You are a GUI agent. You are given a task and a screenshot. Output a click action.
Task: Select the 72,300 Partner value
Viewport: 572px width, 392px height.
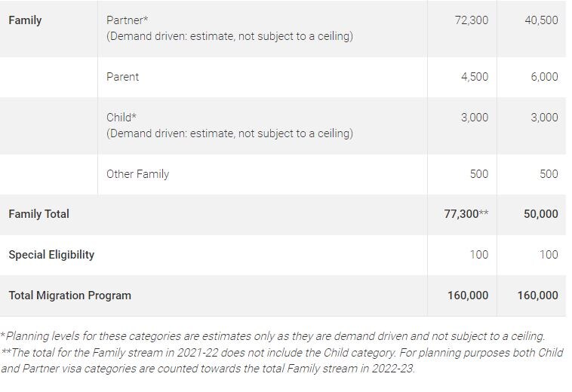click(x=471, y=20)
